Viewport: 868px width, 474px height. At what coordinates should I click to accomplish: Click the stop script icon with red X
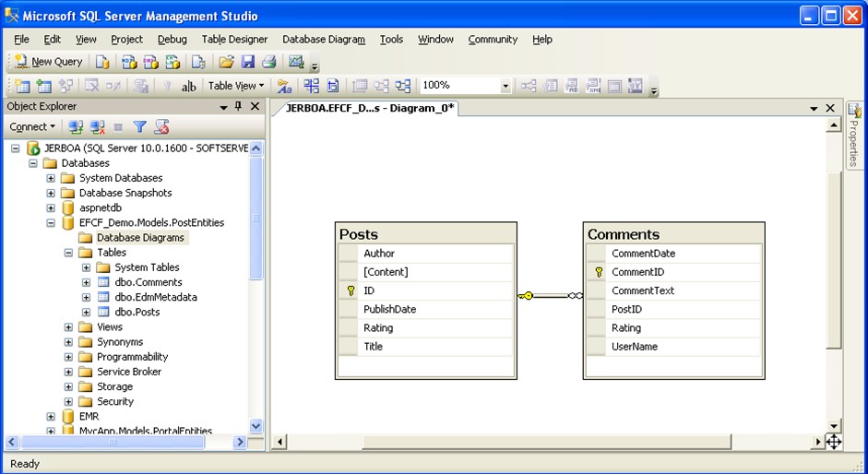click(161, 127)
